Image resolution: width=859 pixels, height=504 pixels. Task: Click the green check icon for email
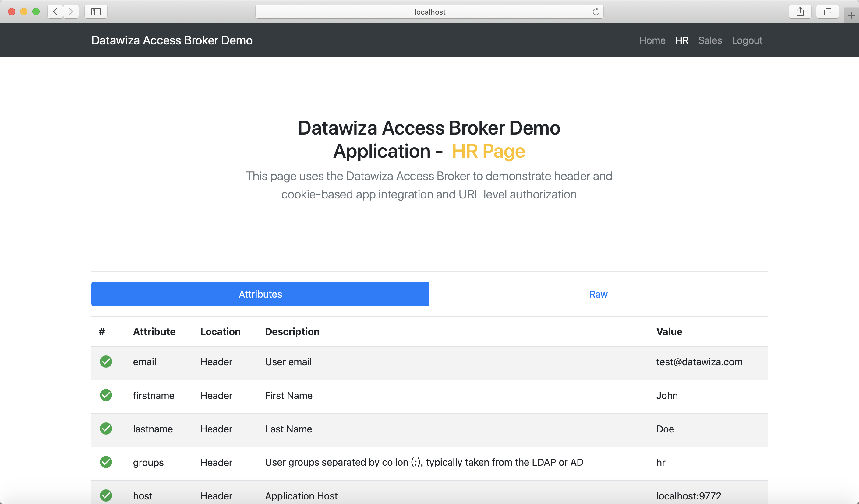pyautogui.click(x=106, y=362)
